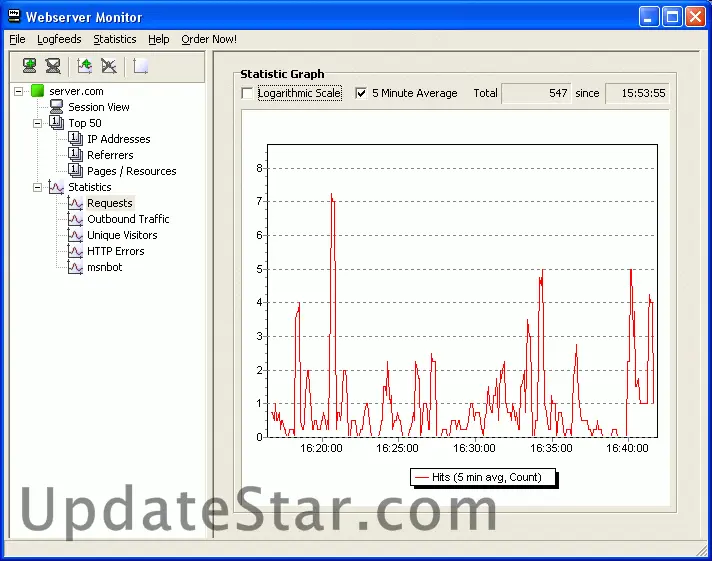Click the Pages / Resources list icon
This screenshot has height=561, width=712.
[x=75, y=171]
